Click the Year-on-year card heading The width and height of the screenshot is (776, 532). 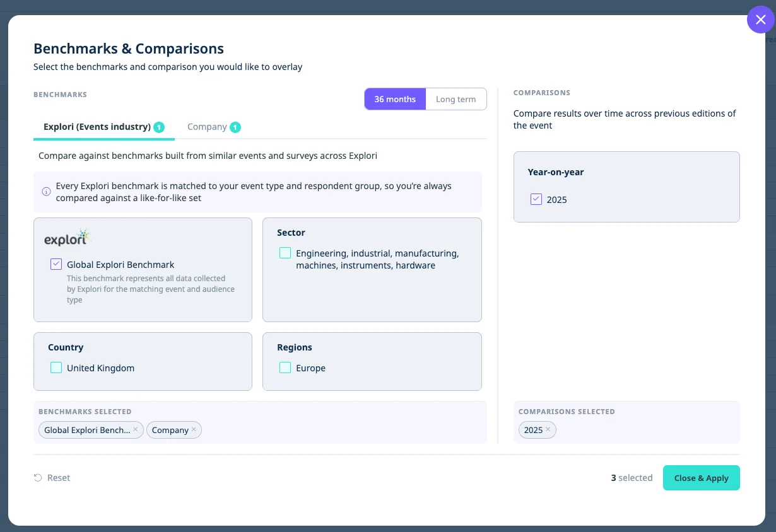point(556,172)
